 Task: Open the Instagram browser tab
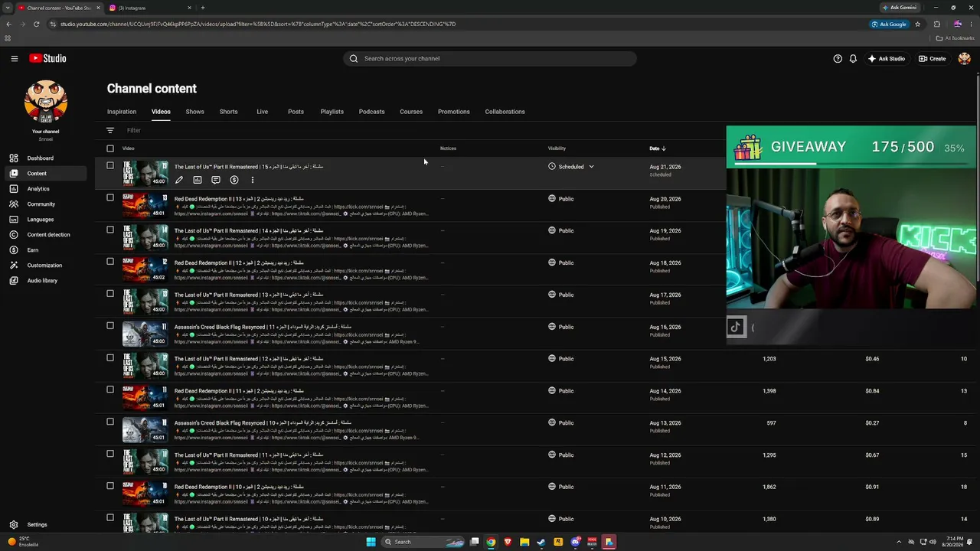[x=149, y=8]
